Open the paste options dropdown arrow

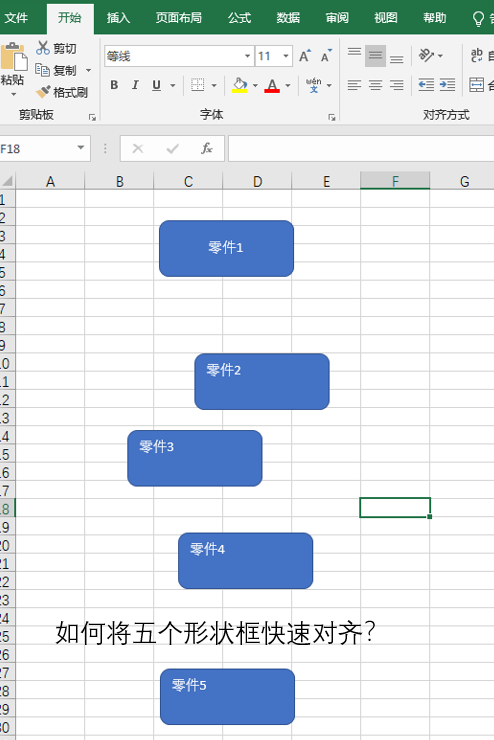click(13, 94)
